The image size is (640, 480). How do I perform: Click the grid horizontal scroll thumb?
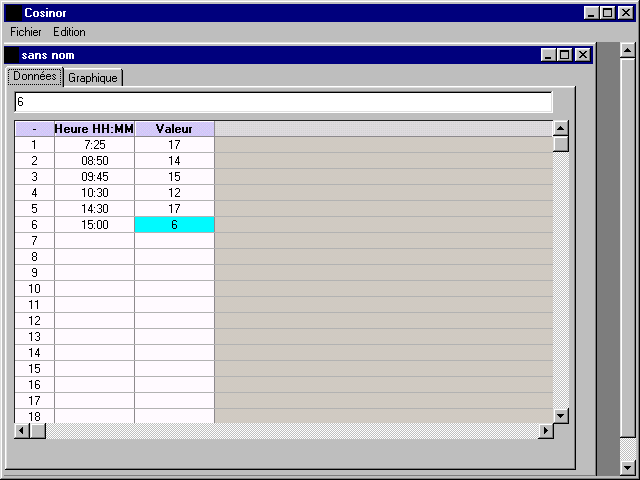click(38, 431)
